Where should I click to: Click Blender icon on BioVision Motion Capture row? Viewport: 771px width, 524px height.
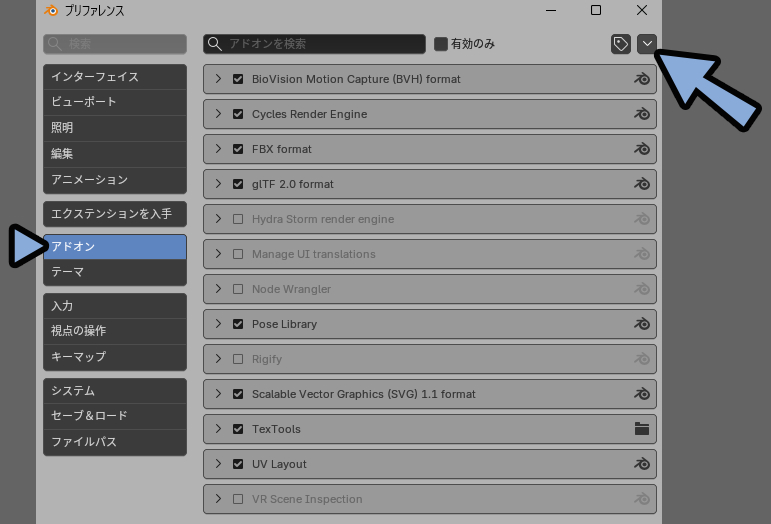(642, 79)
